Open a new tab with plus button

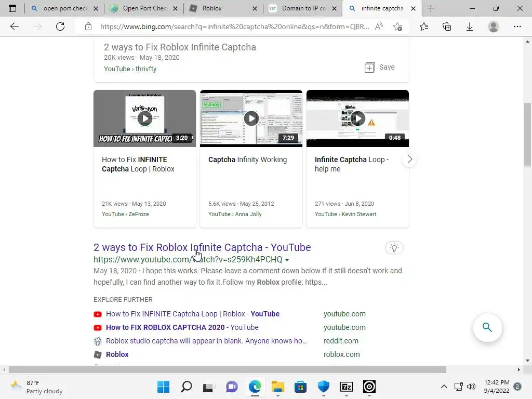(x=431, y=8)
